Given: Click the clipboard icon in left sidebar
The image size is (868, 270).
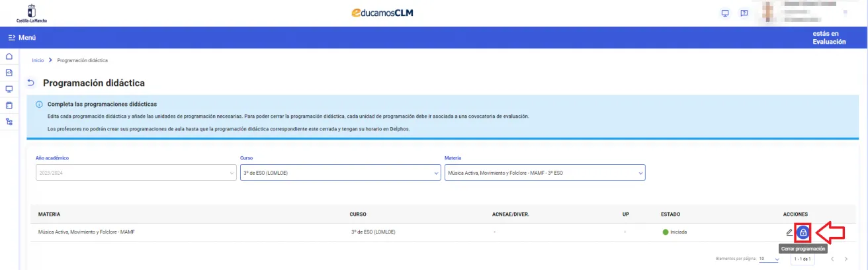Looking at the screenshot, I should click(9, 105).
